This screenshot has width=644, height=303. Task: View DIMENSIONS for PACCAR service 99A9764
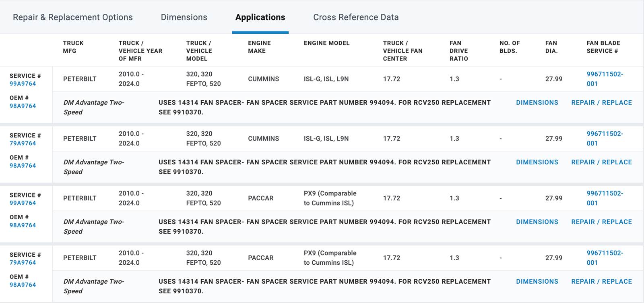(x=537, y=222)
